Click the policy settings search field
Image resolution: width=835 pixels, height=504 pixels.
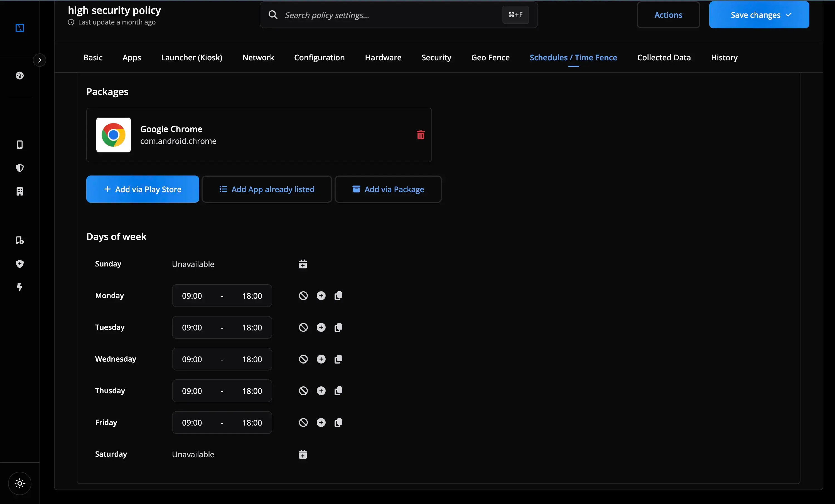click(373, 15)
